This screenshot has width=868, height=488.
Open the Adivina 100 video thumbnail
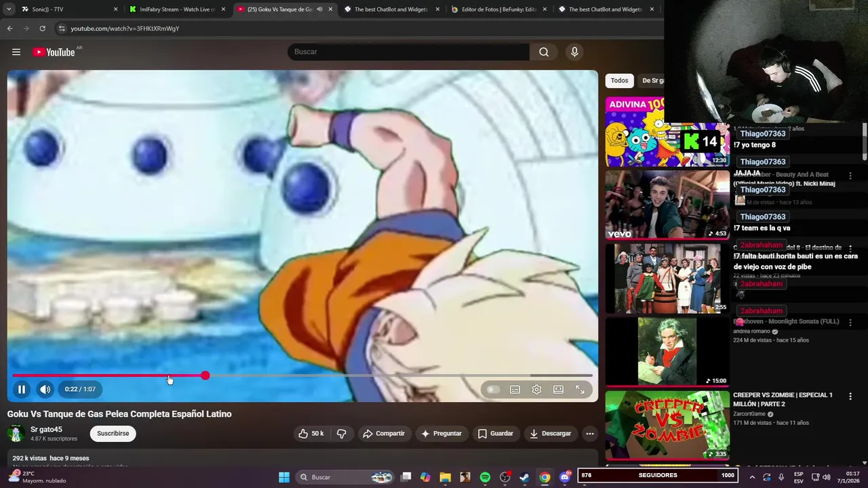pyautogui.click(x=667, y=131)
